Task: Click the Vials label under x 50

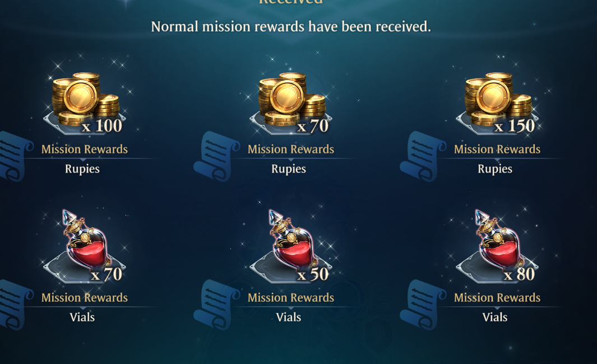Action: click(x=289, y=317)
